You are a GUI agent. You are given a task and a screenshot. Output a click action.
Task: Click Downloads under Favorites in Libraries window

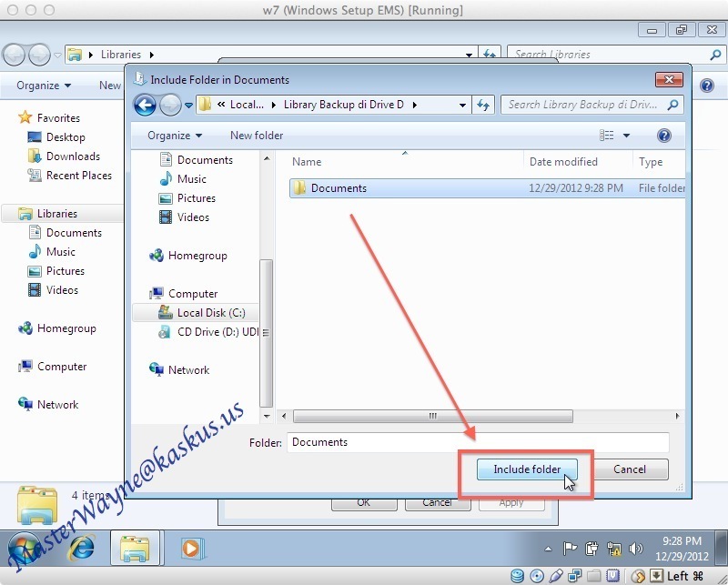[73, 156]
